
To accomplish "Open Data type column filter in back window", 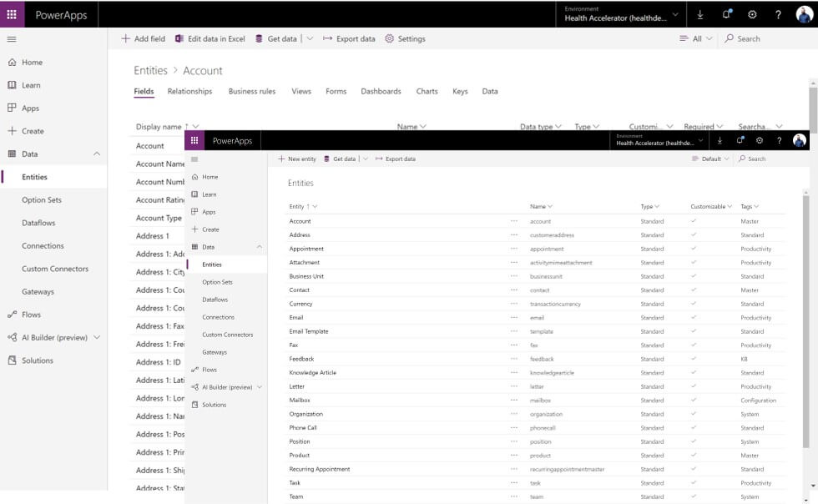I will (x=541, y=127).
